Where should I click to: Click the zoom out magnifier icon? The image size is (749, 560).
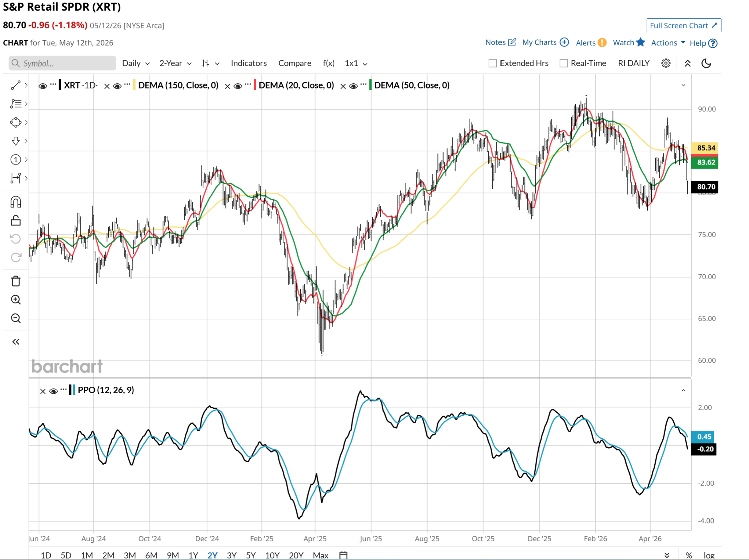pyautogui.click(x=16, y=318)
